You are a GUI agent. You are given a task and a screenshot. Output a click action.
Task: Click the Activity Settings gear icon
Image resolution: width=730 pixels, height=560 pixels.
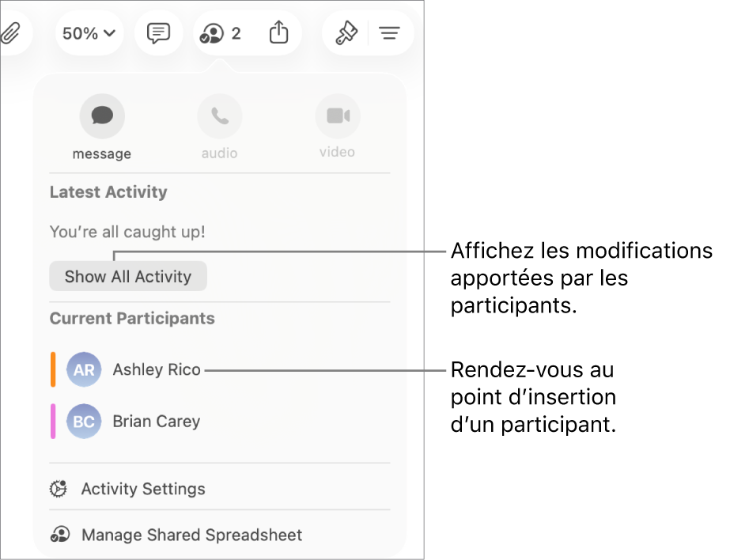(58, 489)
